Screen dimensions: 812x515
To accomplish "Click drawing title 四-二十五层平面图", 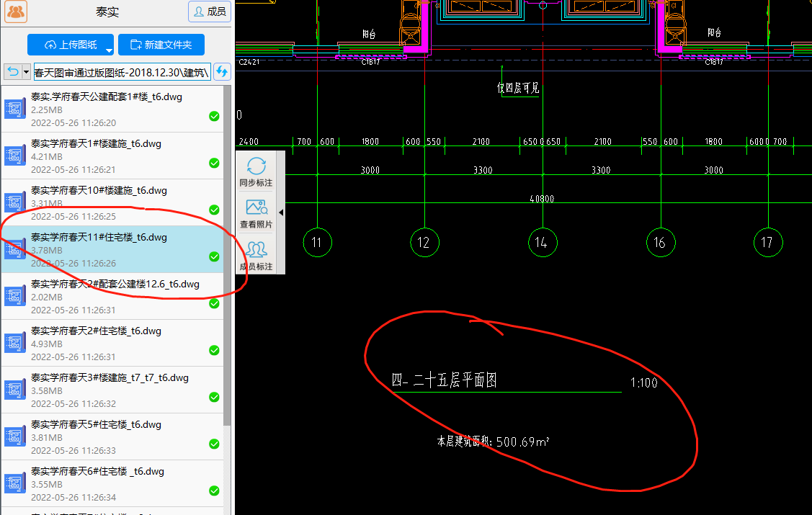I will pos(445,380).
